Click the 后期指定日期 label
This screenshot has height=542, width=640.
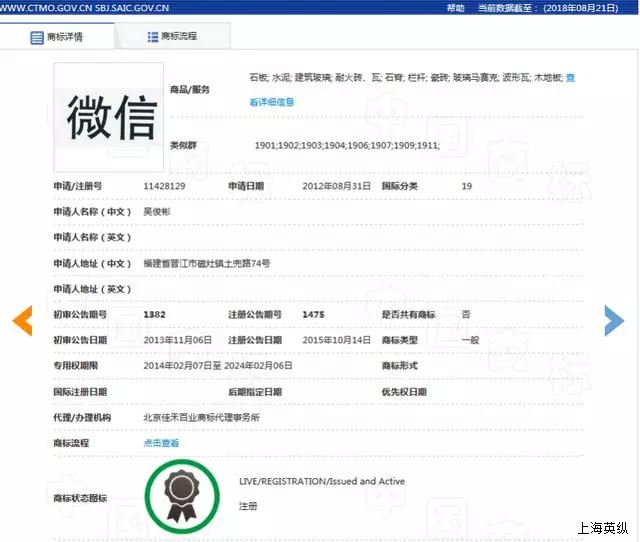(x=255, y=392)
